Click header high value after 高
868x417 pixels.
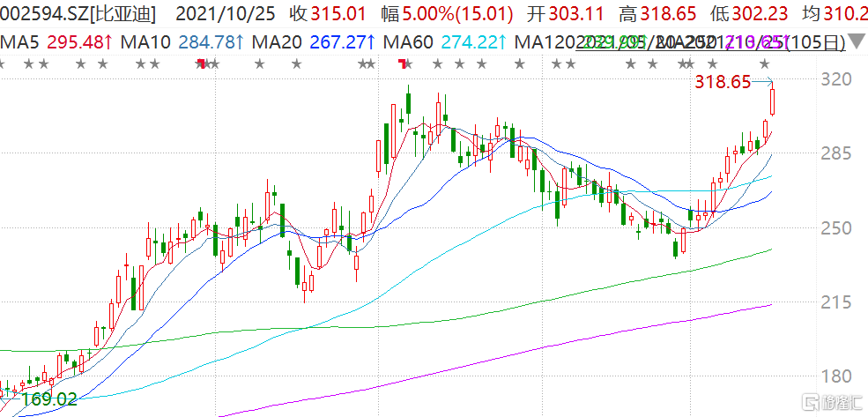(x=671, y=14)
